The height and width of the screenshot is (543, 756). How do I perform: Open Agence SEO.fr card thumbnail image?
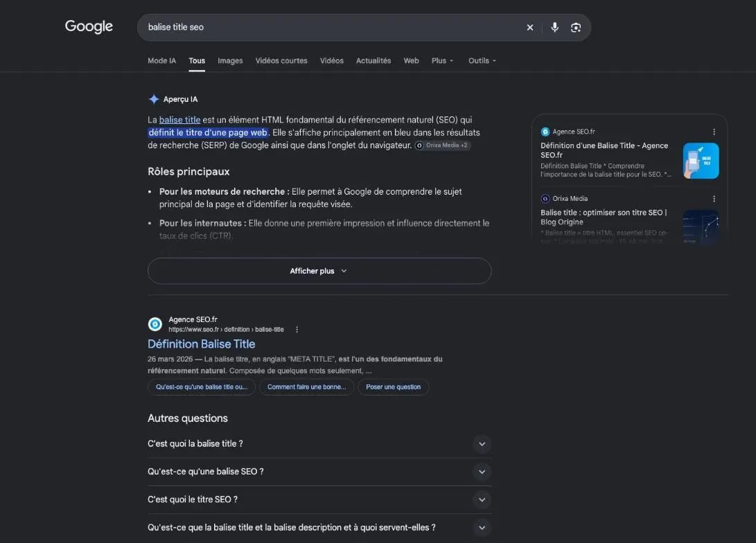(701, 161)
